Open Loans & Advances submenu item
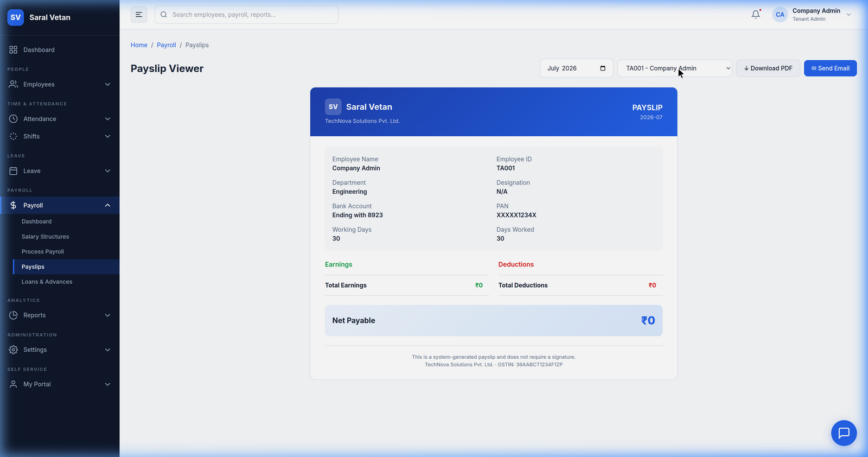The width and height of the screenshot is (868, 457). click(47, 282)
